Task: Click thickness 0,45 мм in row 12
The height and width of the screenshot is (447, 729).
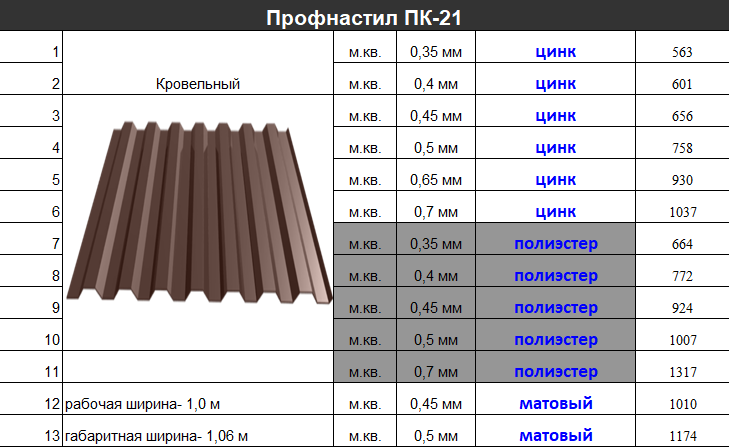Action: [x=436, y=404]
